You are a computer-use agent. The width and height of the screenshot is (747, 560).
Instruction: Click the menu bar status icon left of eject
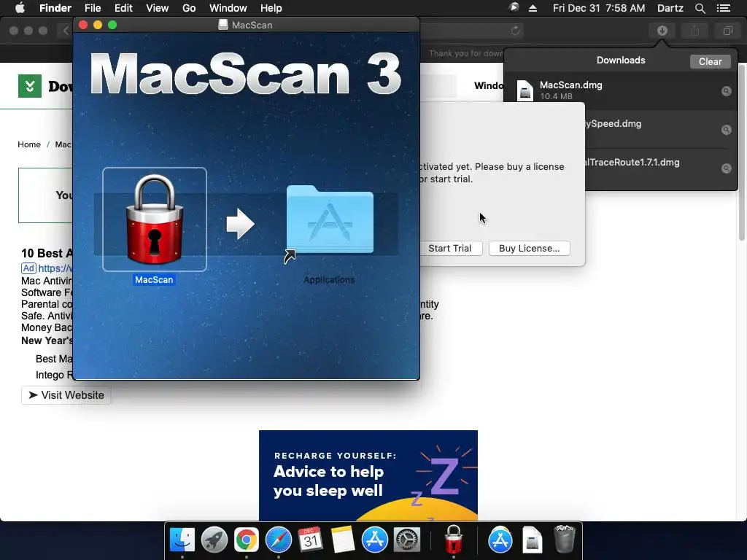coord(514,7)
